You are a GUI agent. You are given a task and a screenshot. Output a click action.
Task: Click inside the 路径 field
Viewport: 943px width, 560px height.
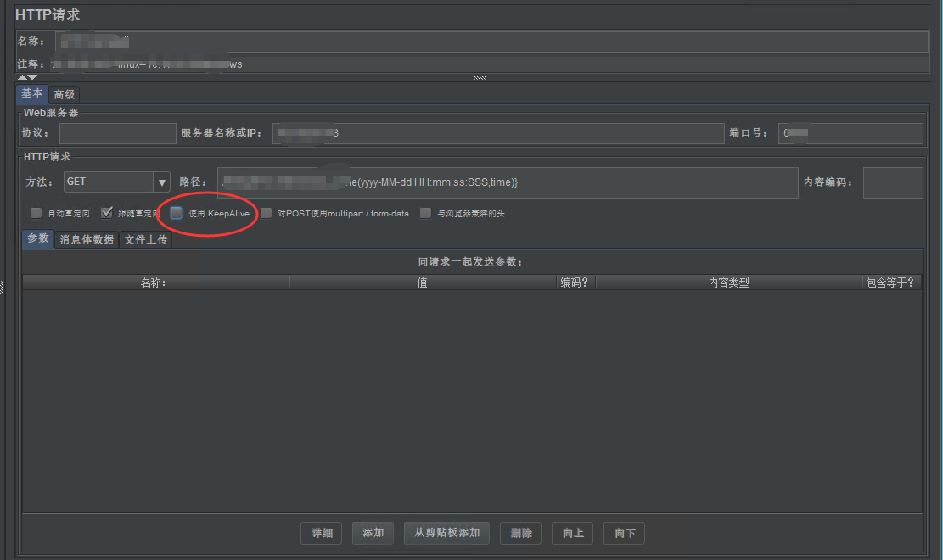[509, 182]
